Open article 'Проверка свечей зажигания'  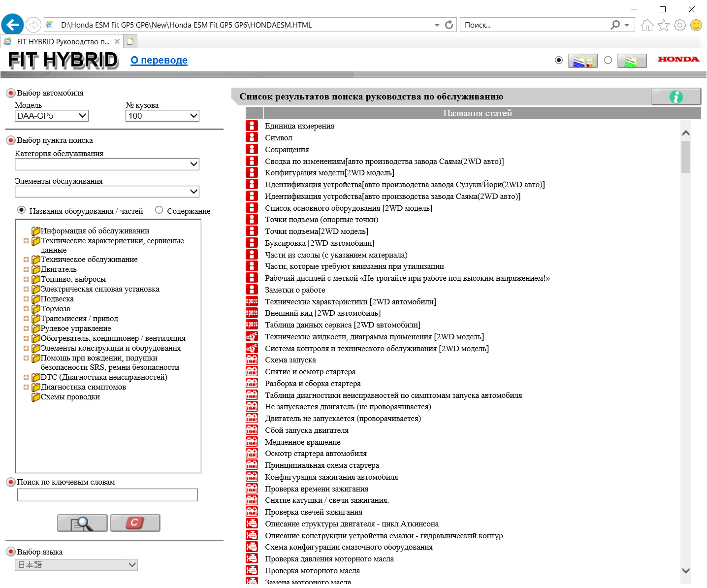[314, 512]
